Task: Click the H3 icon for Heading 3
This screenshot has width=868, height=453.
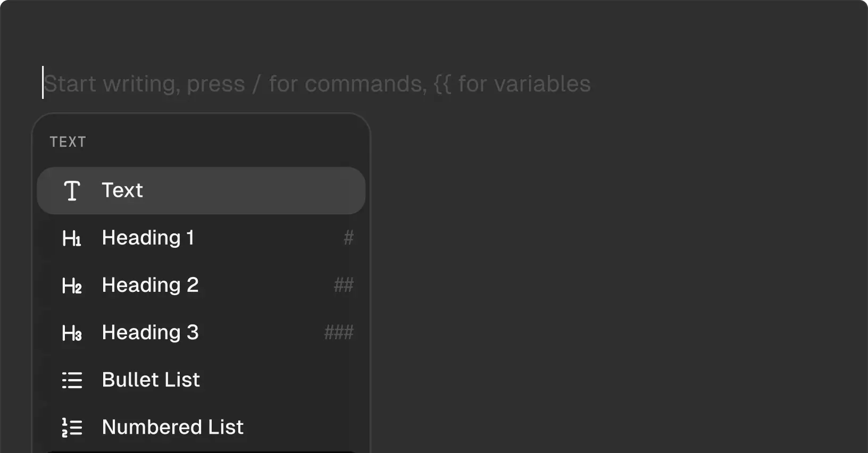Action: coord(72,332)
